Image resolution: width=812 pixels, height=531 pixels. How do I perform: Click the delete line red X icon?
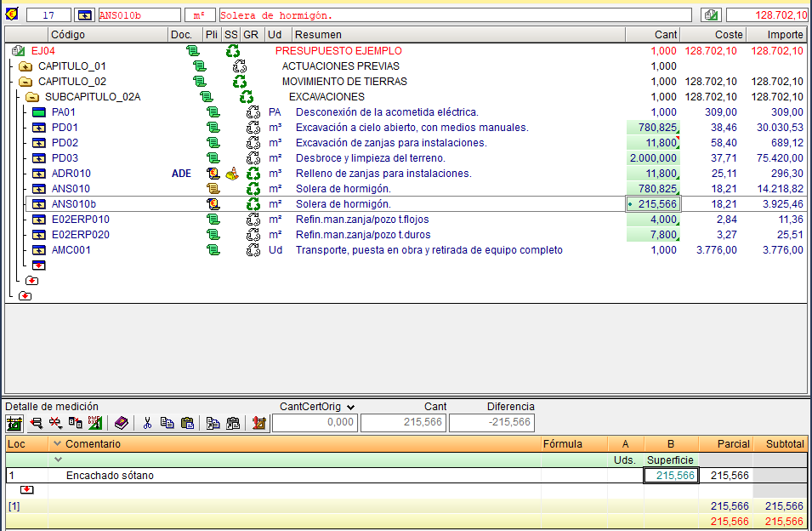pyautogui.click(x=55, y=423)
